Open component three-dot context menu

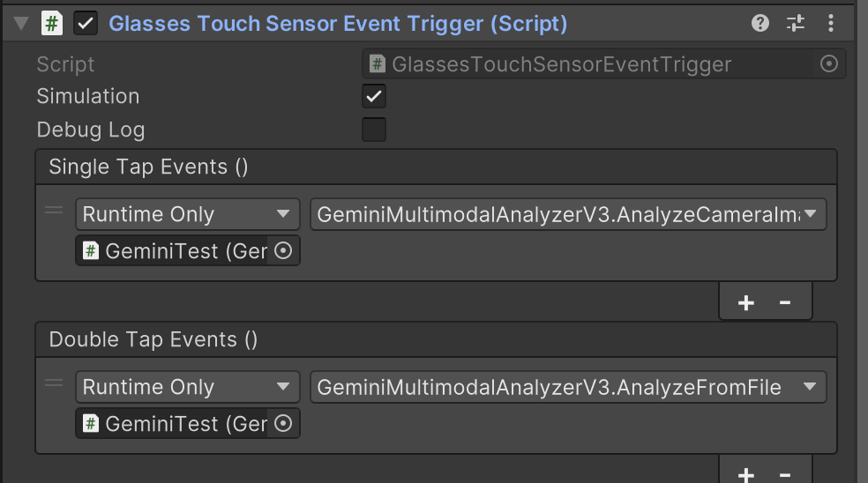tap(830, 24)
